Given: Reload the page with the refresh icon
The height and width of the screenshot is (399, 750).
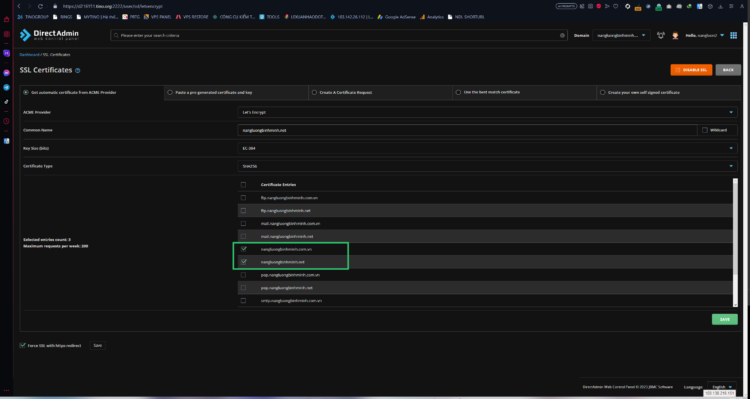Looking at the screenshot, I should pyautogui.click(x=41, y=6).
